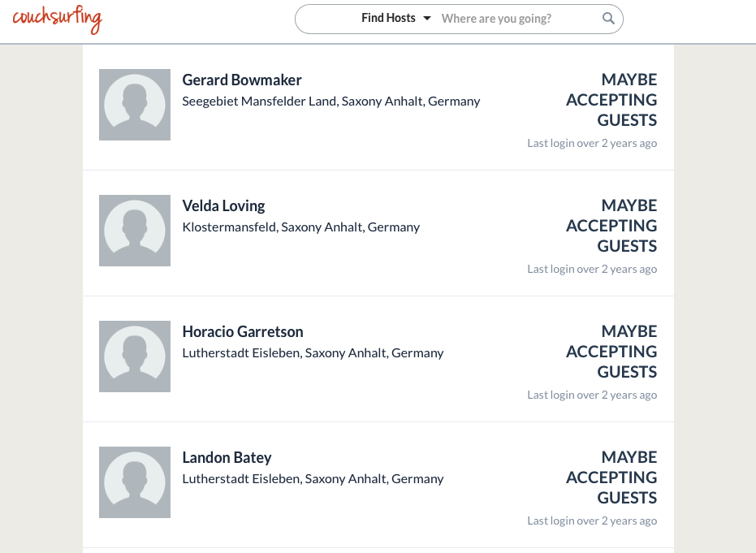The height and width of the screenshot is (553, 756).
Task: Open Landon Batey's avatar placeholder
Action: (135, 482)
